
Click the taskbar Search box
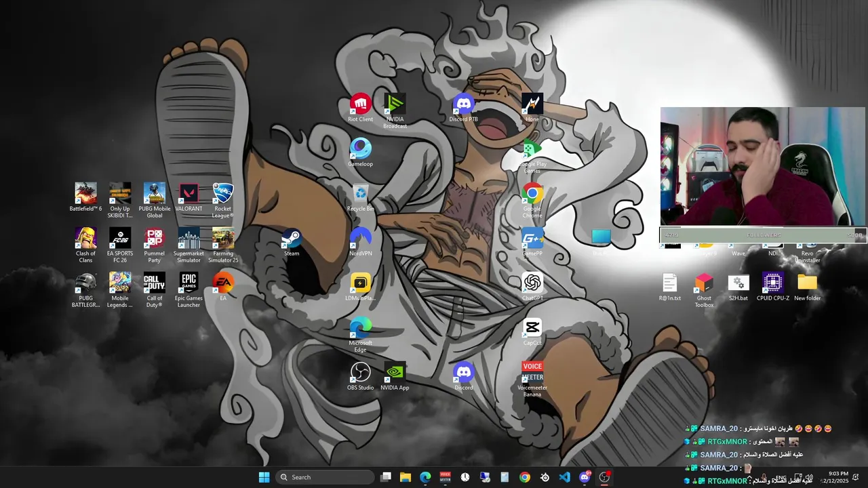pos(325,477)
